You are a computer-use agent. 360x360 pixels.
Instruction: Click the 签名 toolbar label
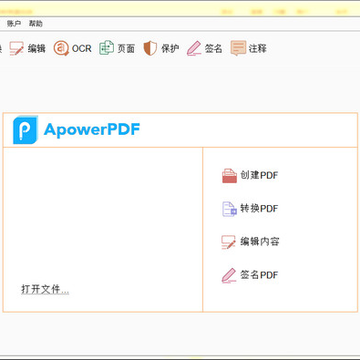[213, 49]
